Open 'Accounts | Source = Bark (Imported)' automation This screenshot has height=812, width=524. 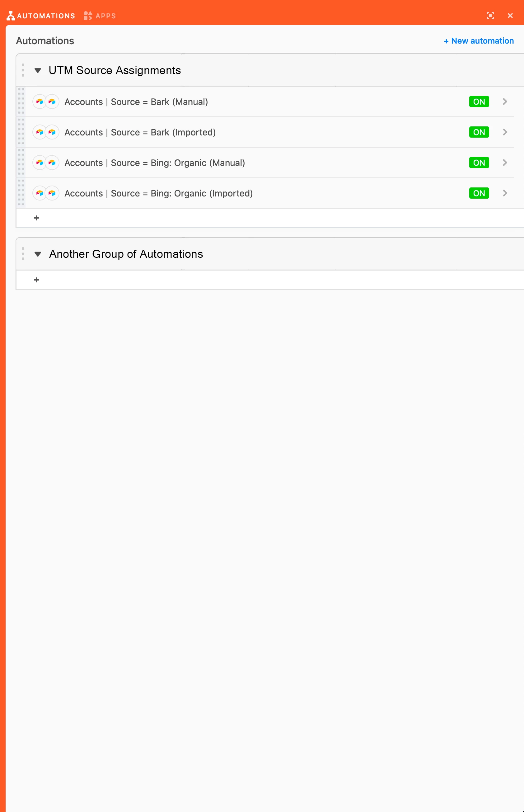pos(140,132)
